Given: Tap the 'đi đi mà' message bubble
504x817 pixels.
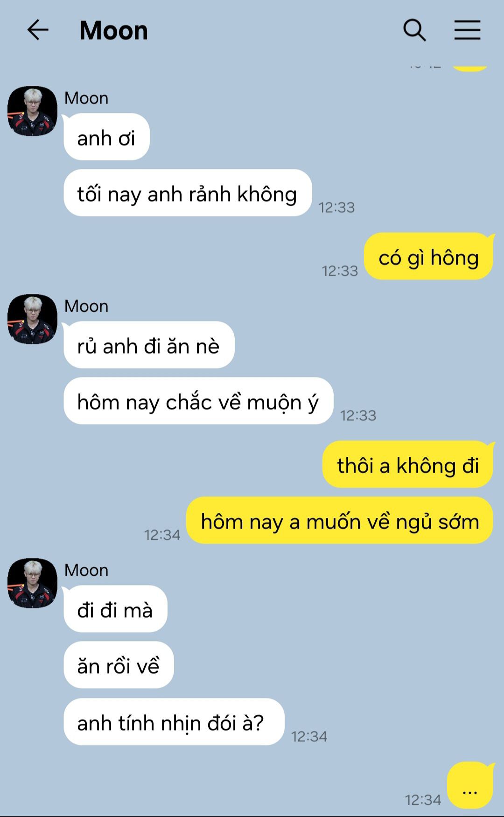Looking at the screenshot, I should [x=115, y=609].
